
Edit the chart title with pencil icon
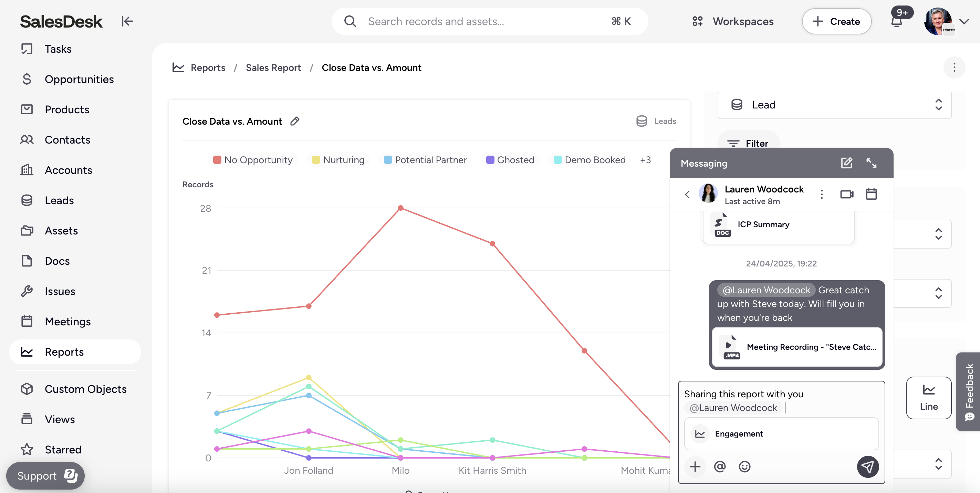click(x=295, y=121)
